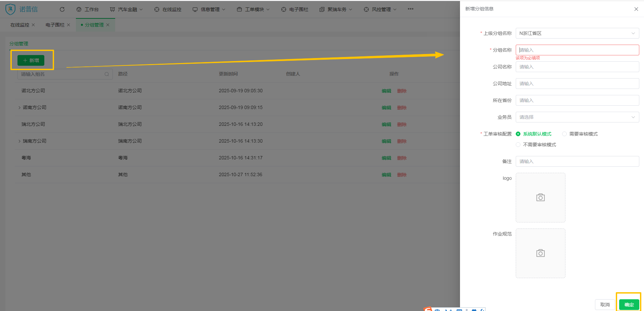Close the 在线监控 tab with X
The height and width of the screenshot is (311, 644).
point(33,25)
